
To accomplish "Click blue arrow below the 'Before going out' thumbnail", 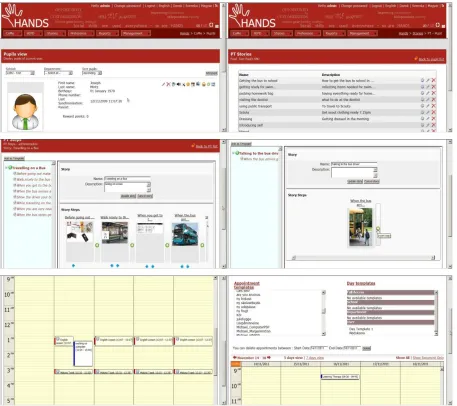I will (x=73, y=266).
